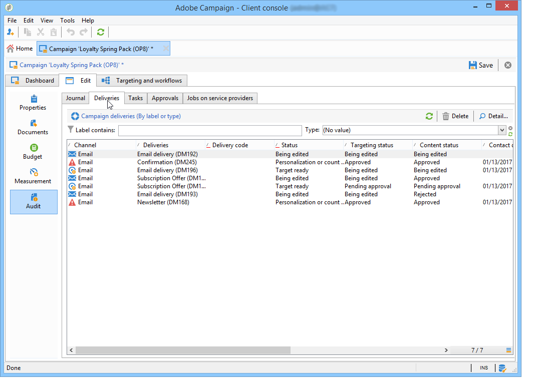This screenshot has width=537, height=392.
Task: Click the filter funnel icon
Action: pos(71,129)
